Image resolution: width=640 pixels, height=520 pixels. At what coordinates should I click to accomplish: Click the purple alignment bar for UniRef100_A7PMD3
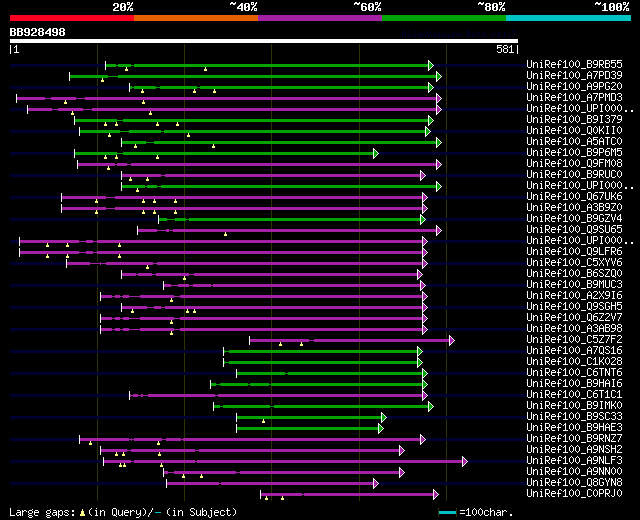click(x=227, y=98)
